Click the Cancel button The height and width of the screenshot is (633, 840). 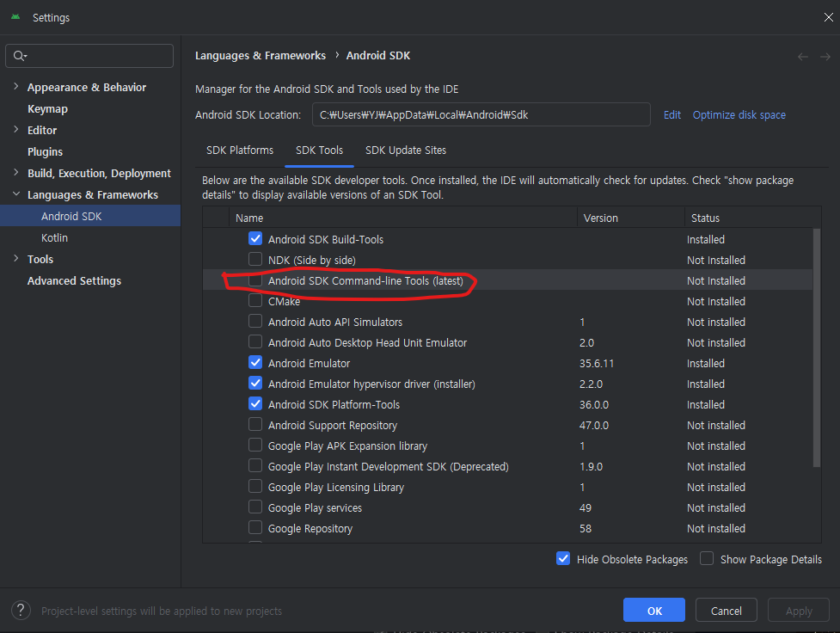click(726, 610)
